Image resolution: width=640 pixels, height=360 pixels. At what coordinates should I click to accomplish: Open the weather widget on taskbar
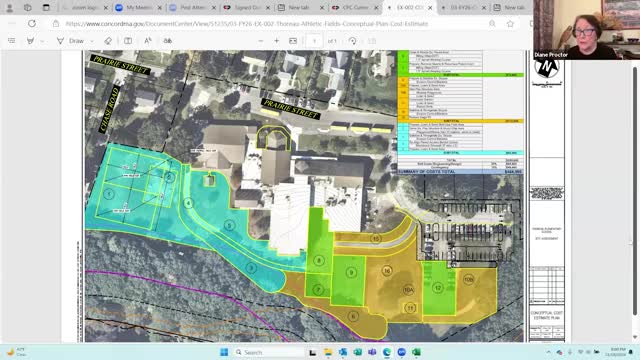tap(16, 352)
